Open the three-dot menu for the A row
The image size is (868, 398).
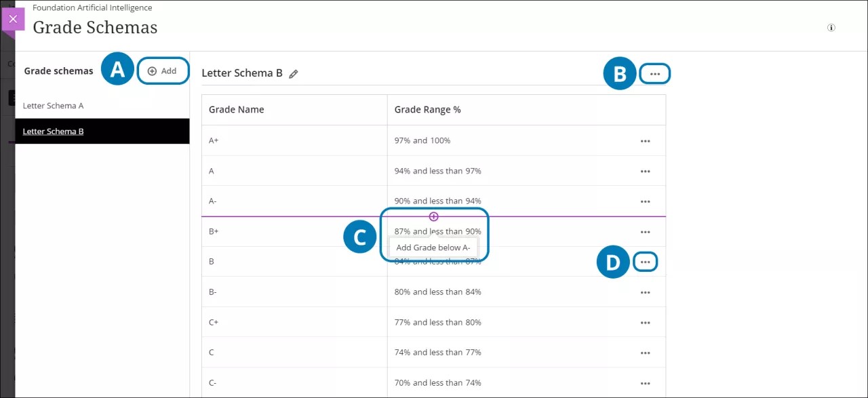click(x=645, y=172)
